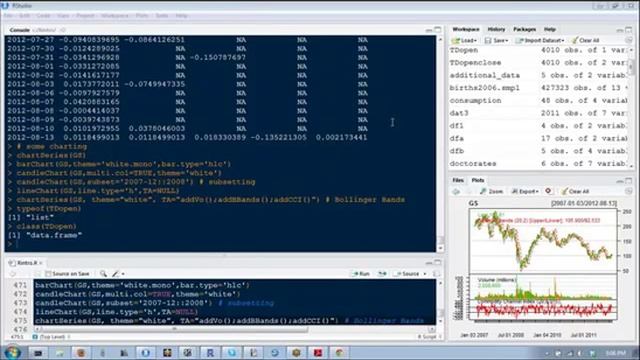Click the horizontal scrollbar in source editor

coord(173,329)
